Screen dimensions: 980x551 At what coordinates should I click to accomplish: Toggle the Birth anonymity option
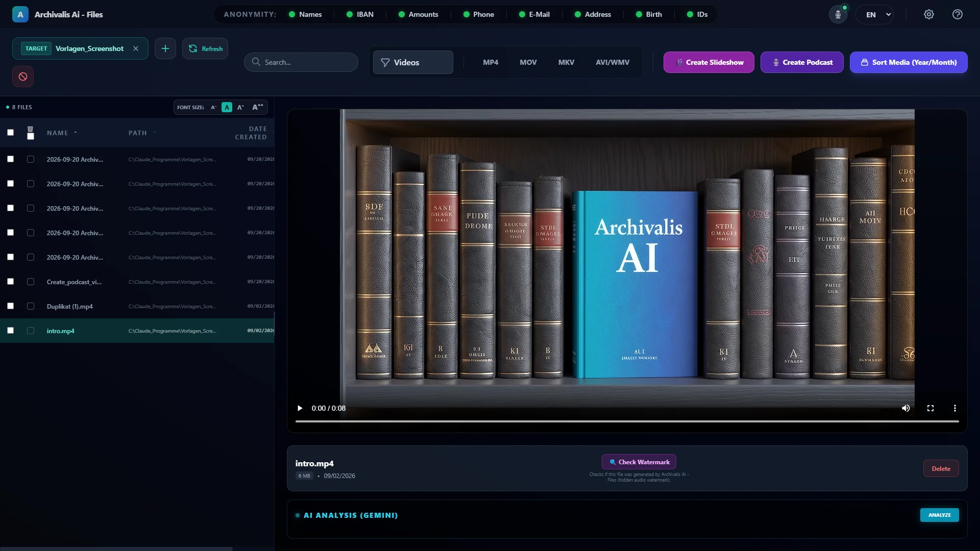pyautogui.click(x=649, y=14)
